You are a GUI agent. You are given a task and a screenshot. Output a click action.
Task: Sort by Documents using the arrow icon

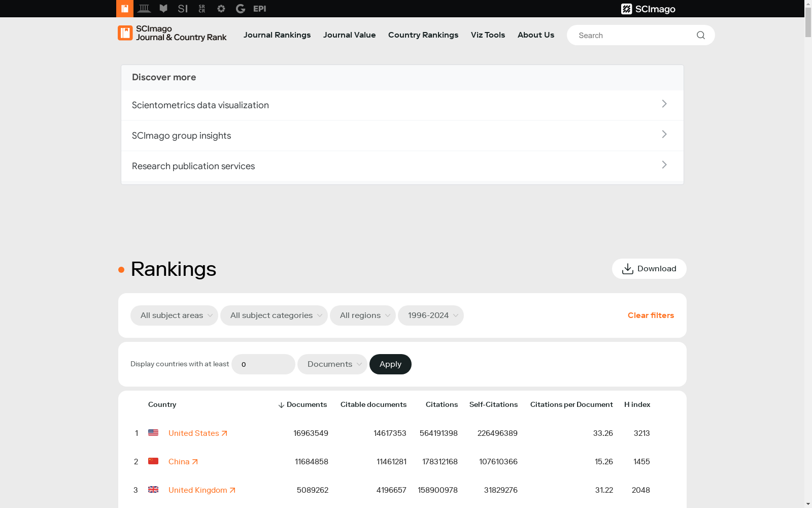[x=281, y=405]
